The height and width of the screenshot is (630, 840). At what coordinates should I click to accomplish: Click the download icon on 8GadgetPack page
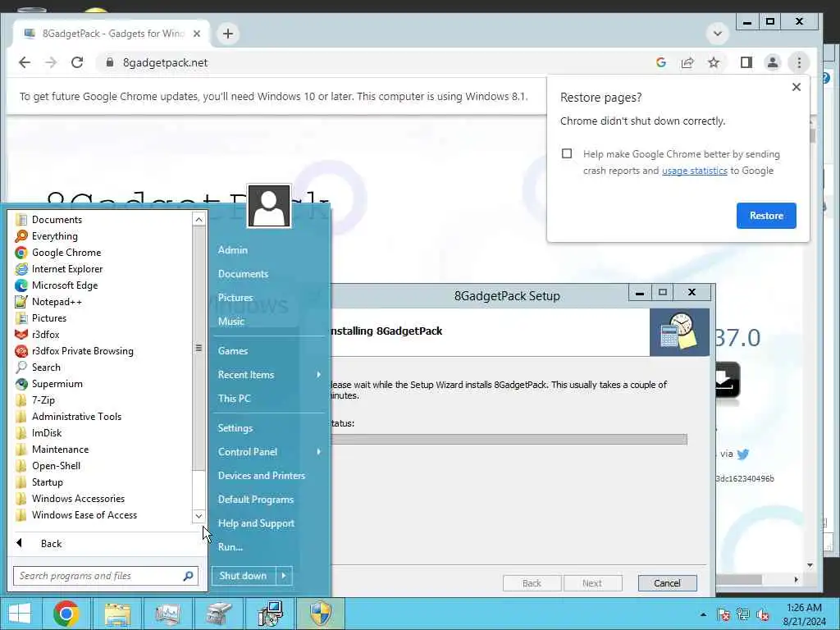tap(728, 379)
